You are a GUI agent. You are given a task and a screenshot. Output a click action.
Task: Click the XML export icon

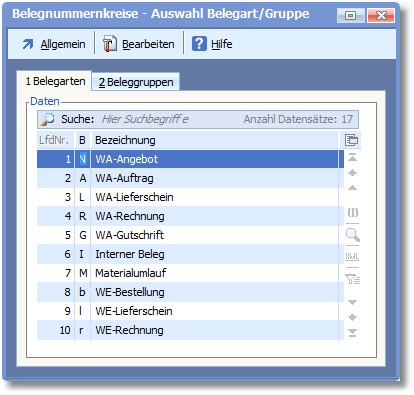click(352, 256)
